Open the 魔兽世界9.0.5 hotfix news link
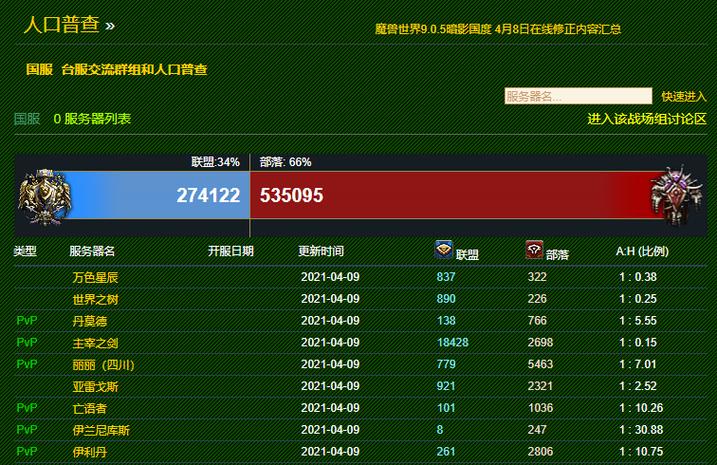This screenshot has width=717, height=465. [498, 29]
